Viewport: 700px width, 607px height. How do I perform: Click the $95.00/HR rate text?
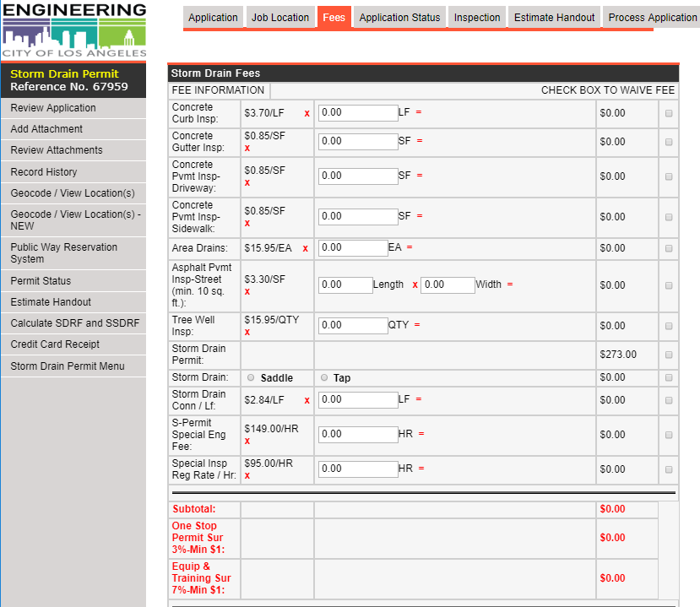click(x=269, y=463)
